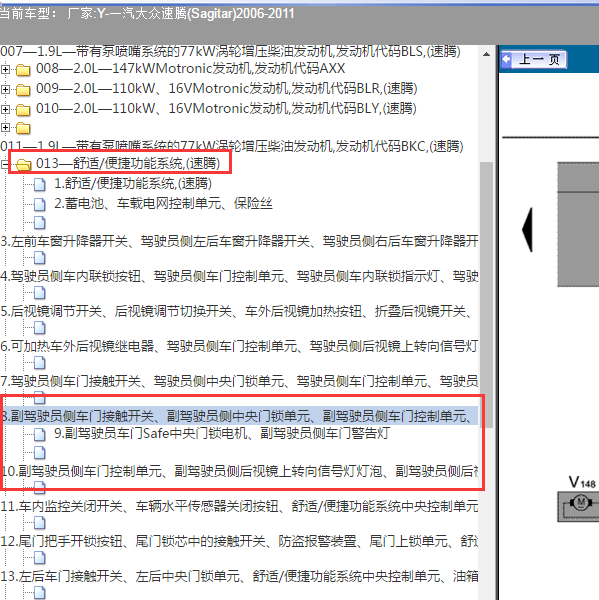Expand the 010—2.0L—110kW BLY folder node
This screenshot has height=600, width=599.
pos(5,109)
